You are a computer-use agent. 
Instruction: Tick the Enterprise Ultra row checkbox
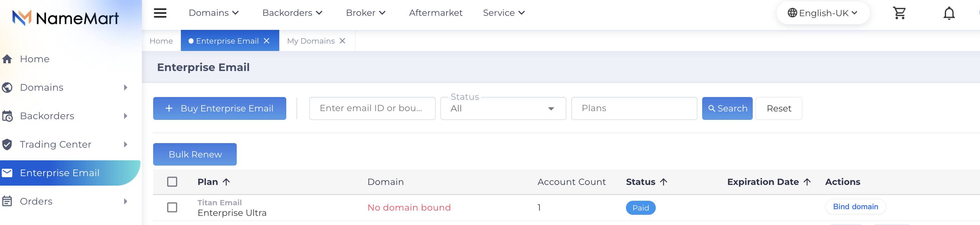tap(172, 207)
